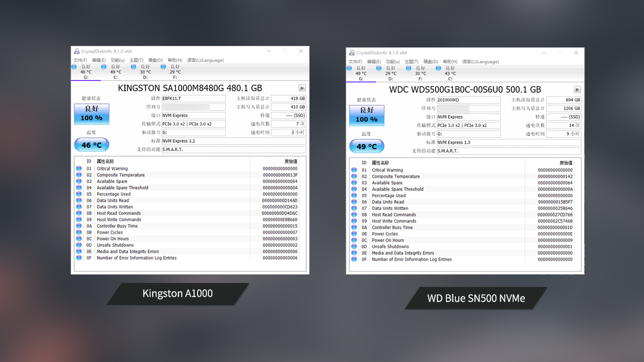
Task: Click status orb for Unsafe Shutdowns in Kingston window
Action: click(x=79, y=245)
